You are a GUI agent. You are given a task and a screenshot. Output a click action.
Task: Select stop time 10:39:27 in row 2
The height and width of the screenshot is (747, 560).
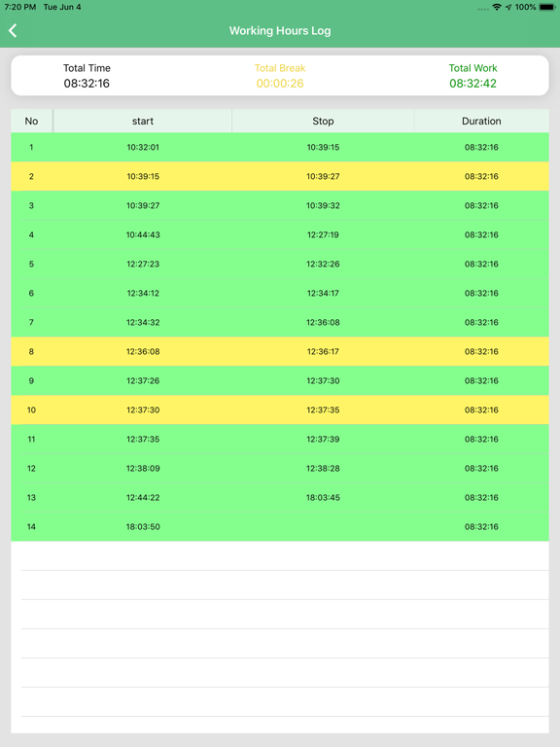click(x=323, y=176)
